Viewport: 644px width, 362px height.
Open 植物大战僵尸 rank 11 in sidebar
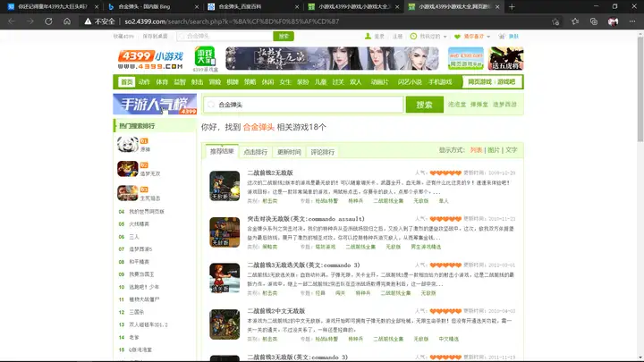click(144, 299)
